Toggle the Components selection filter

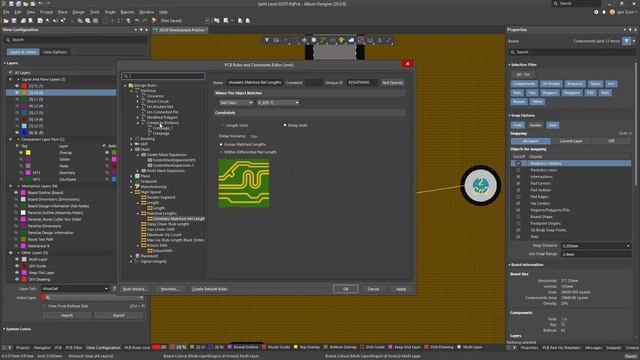pyautogui.click(x=524, y=84)
